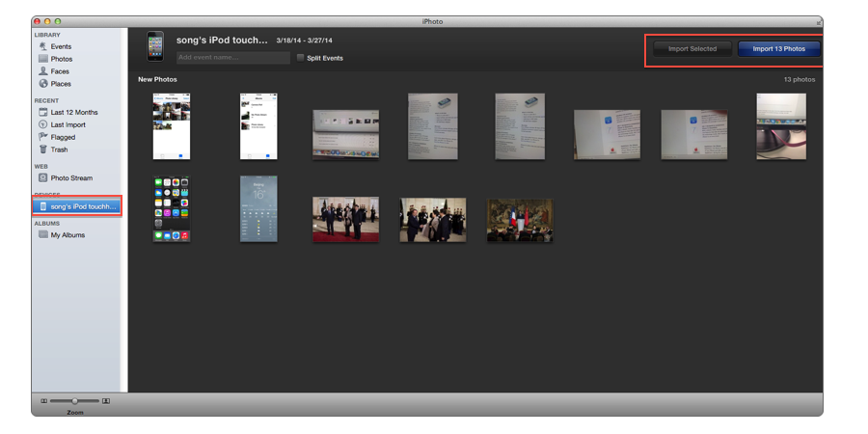Image resolution: width=868 pixels, height=434 pixels.
Task: Click the Photo Stream icon
Action: (x=43, y=177)
